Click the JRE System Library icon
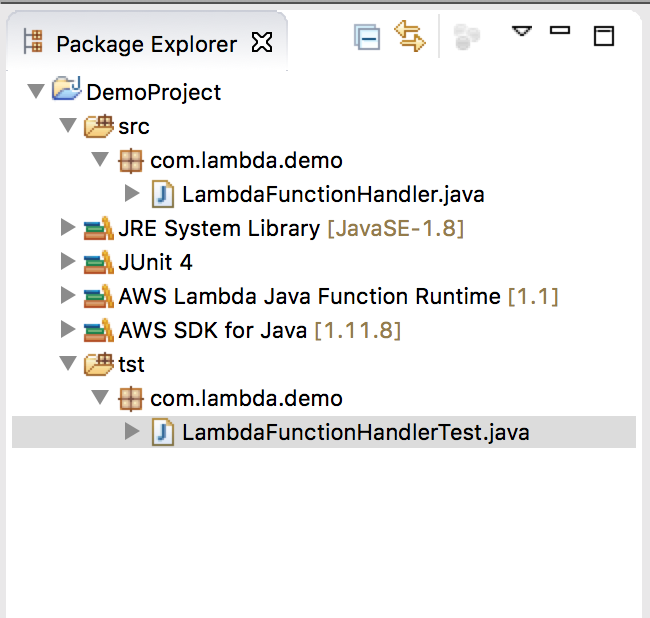Viewport: 650px width, 618px height. point(98,228)
